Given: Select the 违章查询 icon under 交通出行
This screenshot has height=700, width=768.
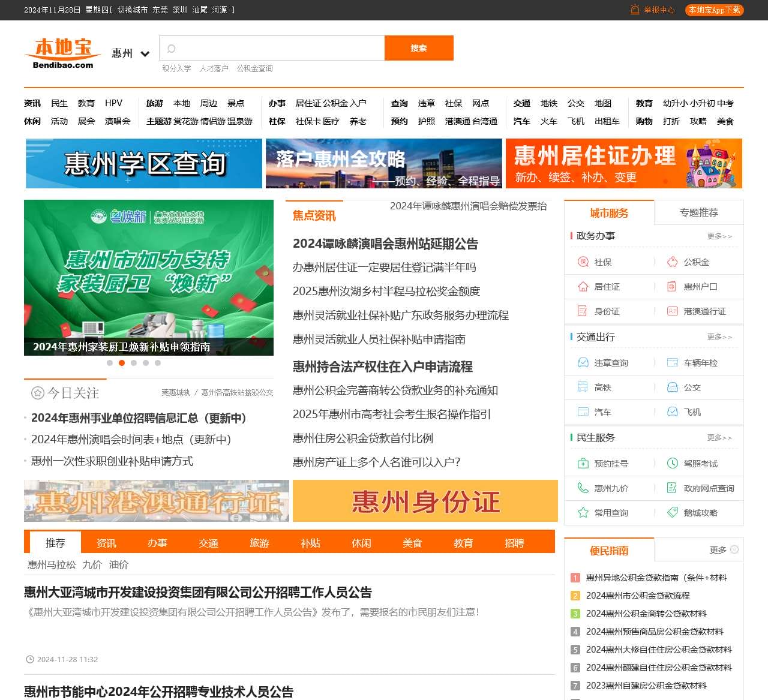Looking at the screenshot, I should (x=582, y=362).
